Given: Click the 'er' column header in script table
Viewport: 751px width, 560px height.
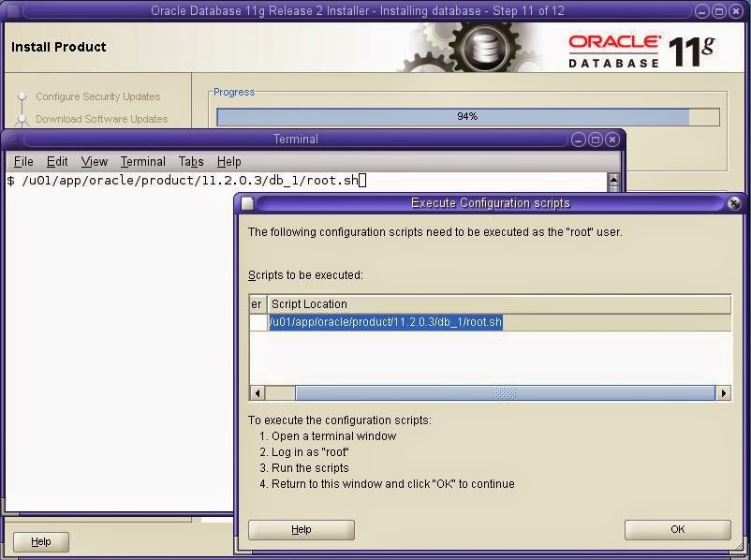Looking at the screenshot, I should 258,304.
